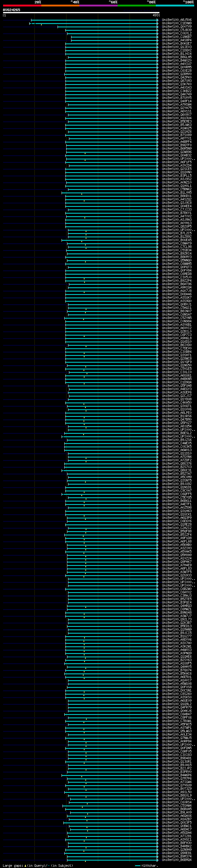
Task: Open last hit UniRef100_B6BMQ4
Action: coord(176,860)
